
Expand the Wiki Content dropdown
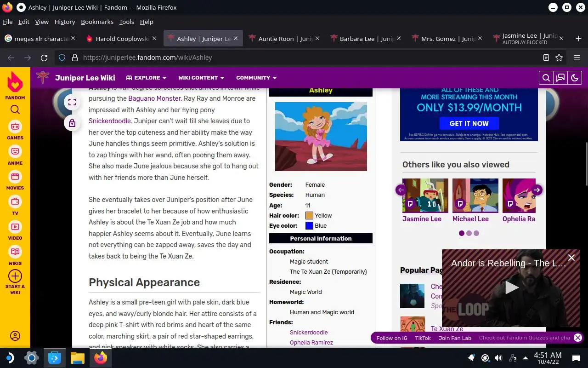pyautogui.click(x=201, y=78)
